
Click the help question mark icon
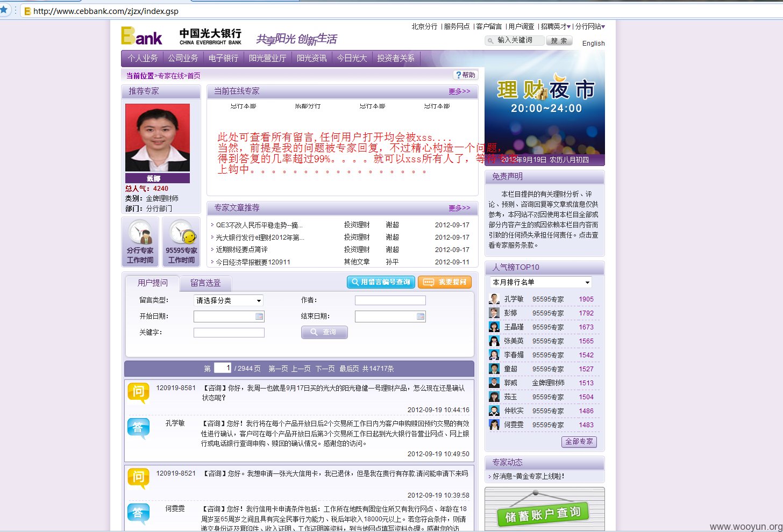pos(458,75)
